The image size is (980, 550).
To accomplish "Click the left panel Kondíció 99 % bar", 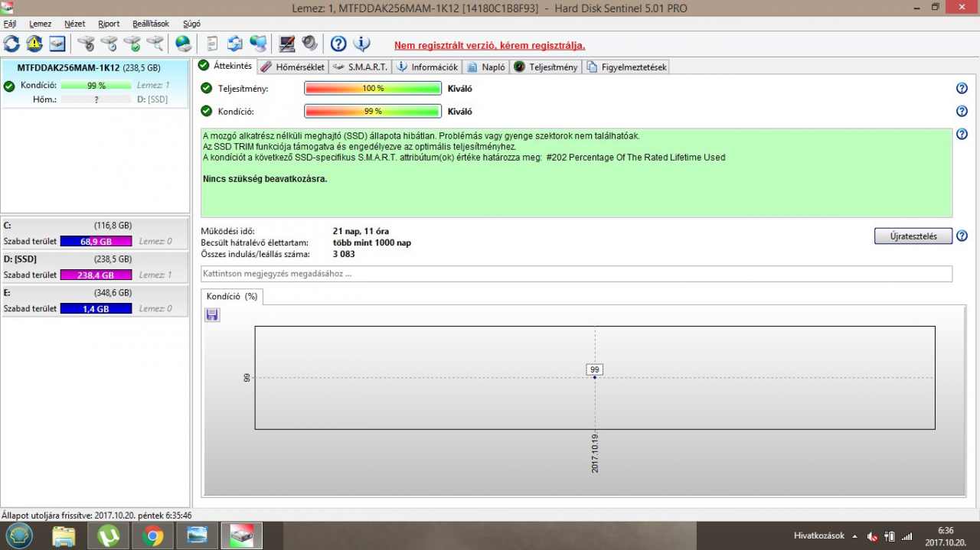I will click(x=96, y=86).
